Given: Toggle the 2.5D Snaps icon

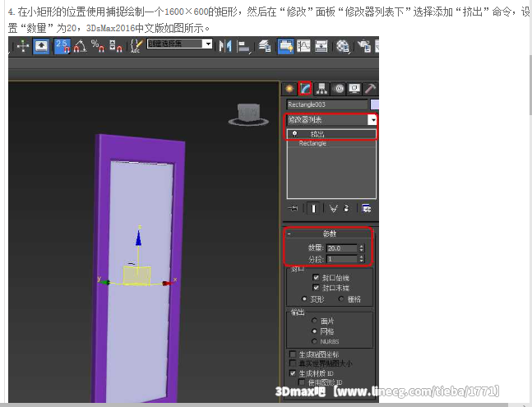Looking at the screenshot, I should (62, 46).
